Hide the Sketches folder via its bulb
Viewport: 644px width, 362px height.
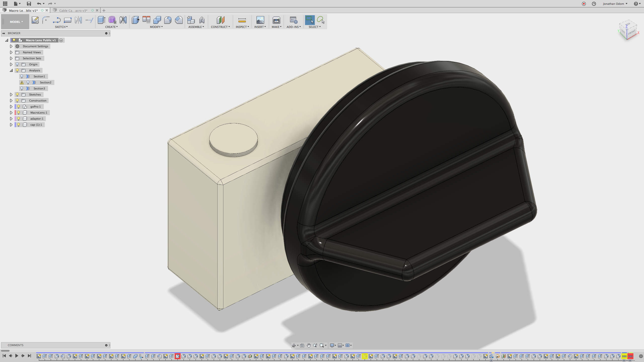point(17,95)
